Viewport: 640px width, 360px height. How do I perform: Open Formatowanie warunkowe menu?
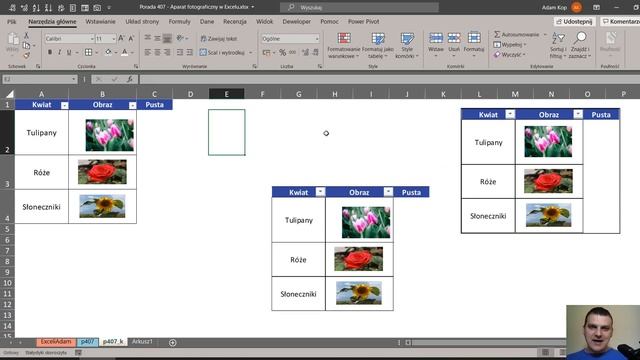(344, 45)
